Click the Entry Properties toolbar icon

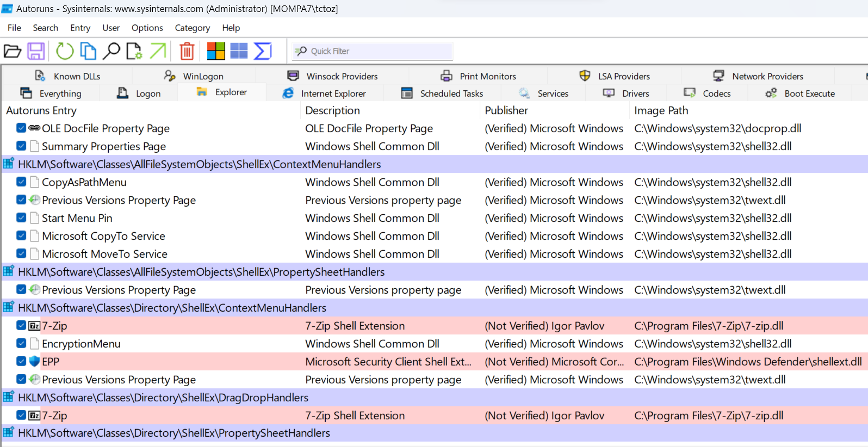click(x=134, y=51)
